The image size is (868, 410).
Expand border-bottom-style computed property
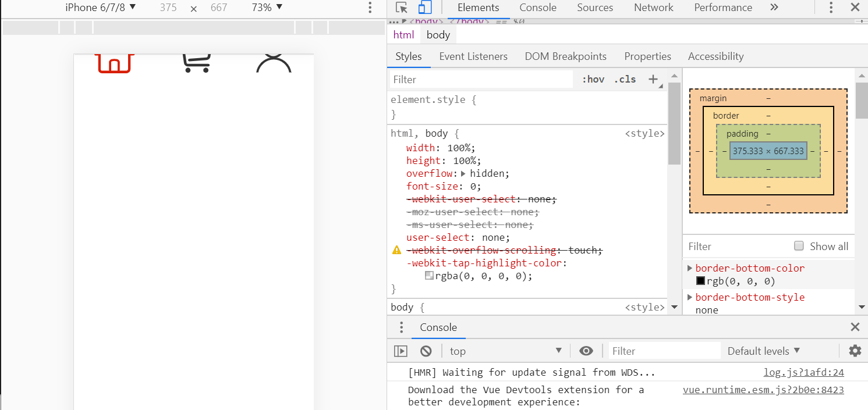(x=690, y=297)
